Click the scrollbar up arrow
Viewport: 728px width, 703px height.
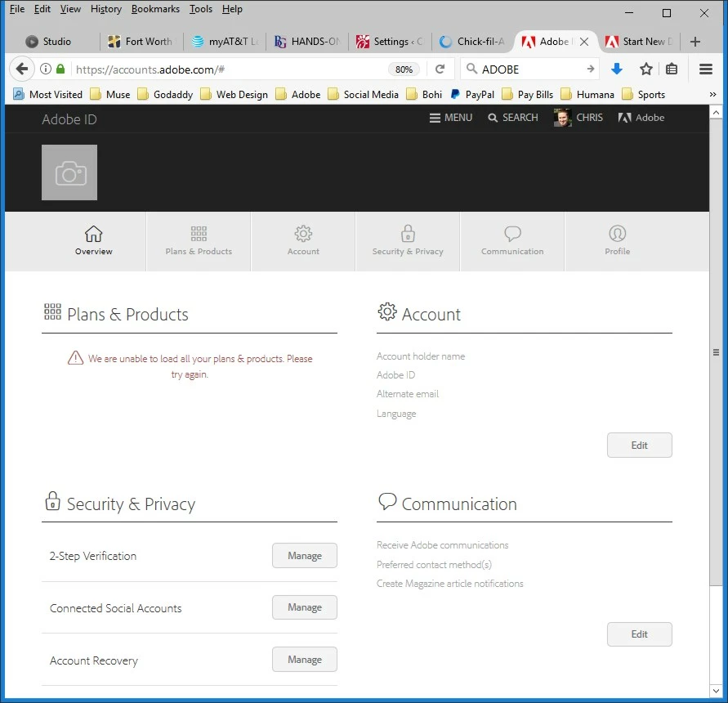click(716, 112)
